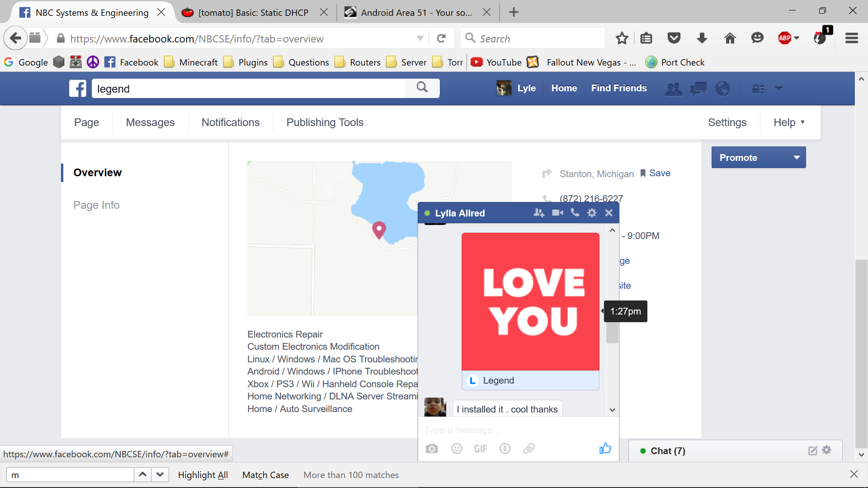Viewport: 868px width, 488px height.
Task: Open the Notifications page tab
Action: pos(231,122)
